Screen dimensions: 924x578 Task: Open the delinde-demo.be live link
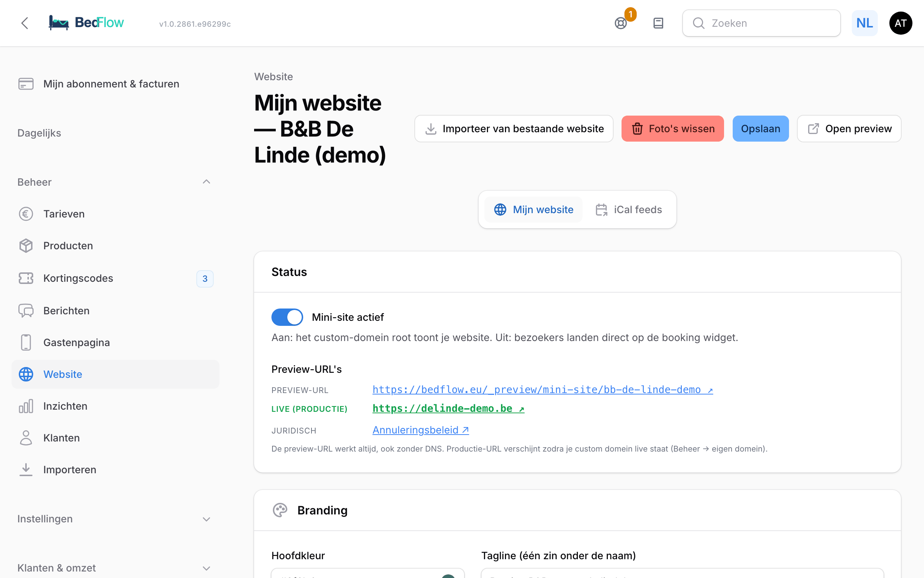pyautogui.click(x=448, y=408)
